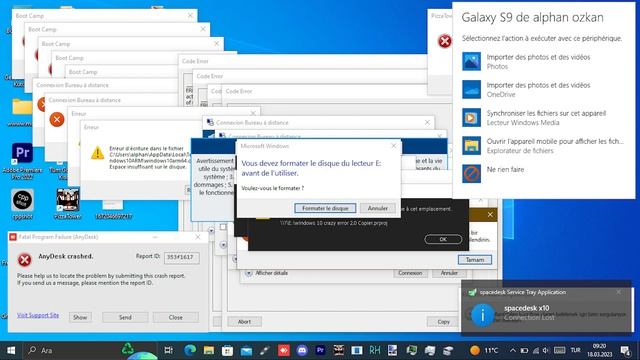Click Annuler in the format disk dialog
Image resolution: width=640 pixels, height=360 pixels.
tap(378, 208)
